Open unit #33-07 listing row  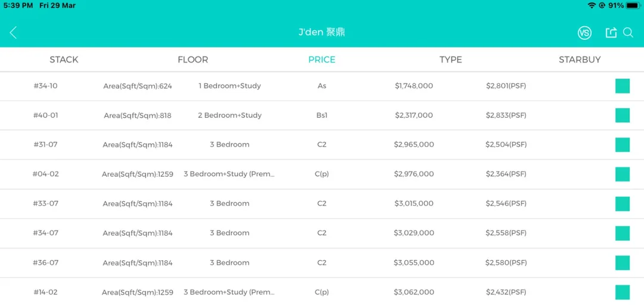pos(322,204)
